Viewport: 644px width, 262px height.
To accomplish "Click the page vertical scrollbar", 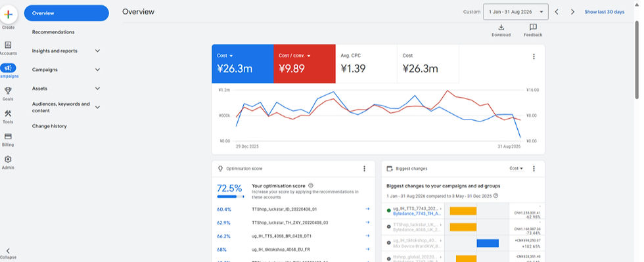I will pos(637,60).
